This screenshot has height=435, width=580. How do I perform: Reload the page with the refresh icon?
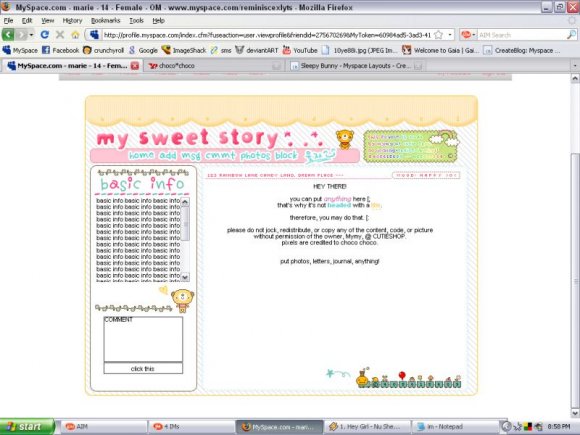tap(45, 35)
